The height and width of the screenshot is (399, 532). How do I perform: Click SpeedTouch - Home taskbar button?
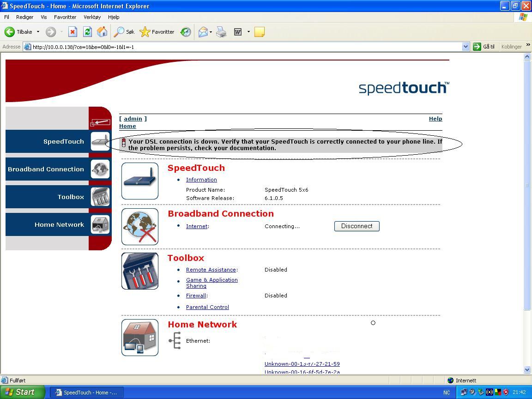click(87, 393)
